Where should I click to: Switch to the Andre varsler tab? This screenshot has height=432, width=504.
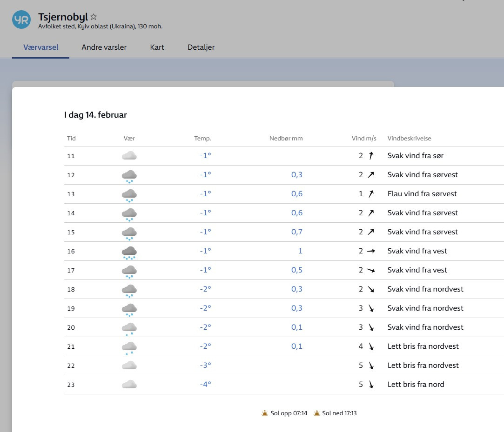coord(104,47)
